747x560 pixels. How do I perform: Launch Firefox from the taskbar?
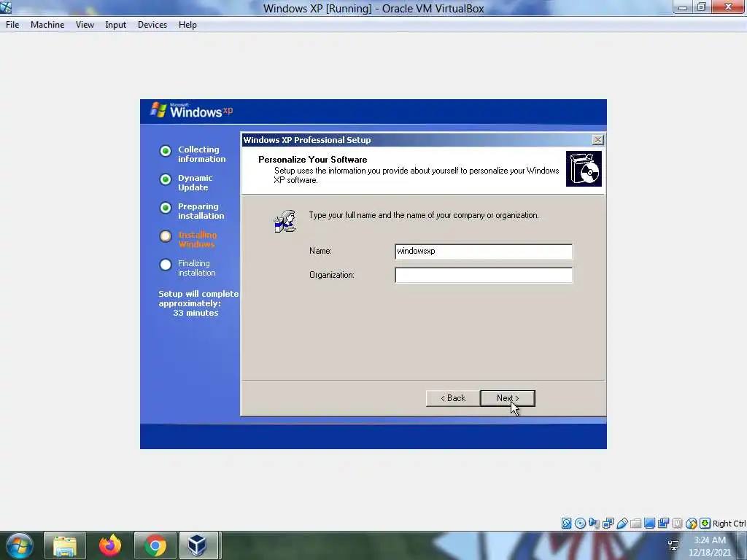(110, 545)
